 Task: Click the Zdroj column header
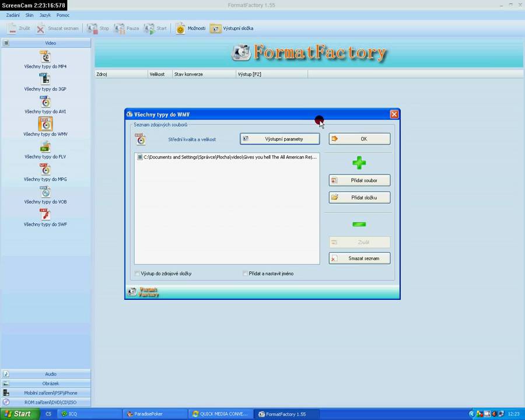tap(121, 74)
